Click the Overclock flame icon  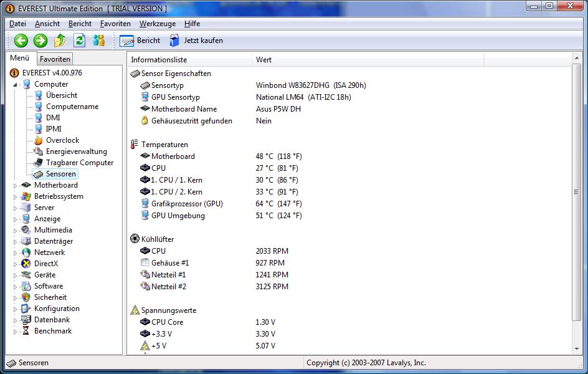[38, 140]
